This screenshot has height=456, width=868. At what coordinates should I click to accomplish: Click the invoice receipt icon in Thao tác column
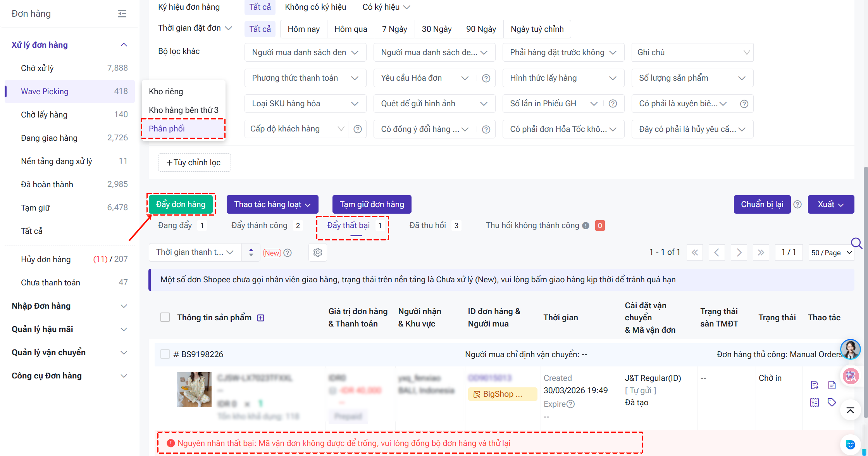coord(815,402)
